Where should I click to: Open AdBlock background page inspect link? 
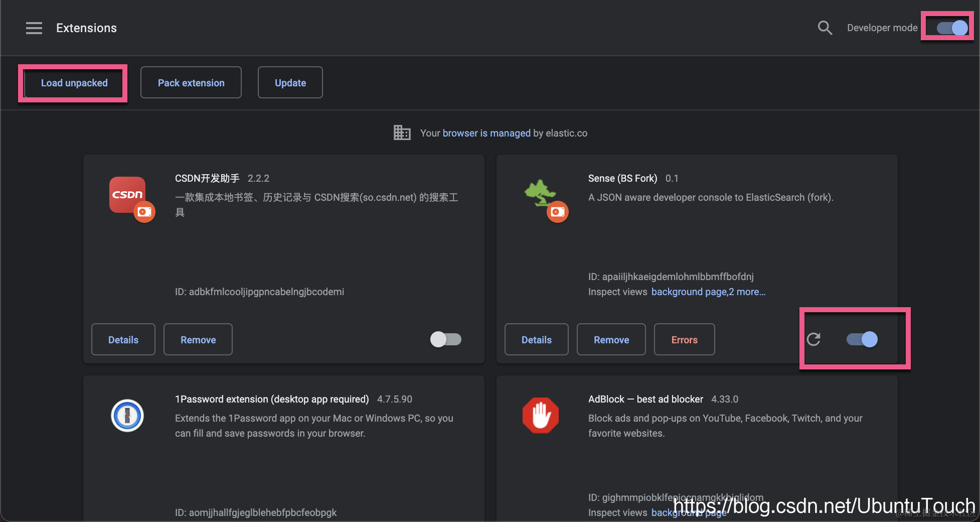coord(689,512)
